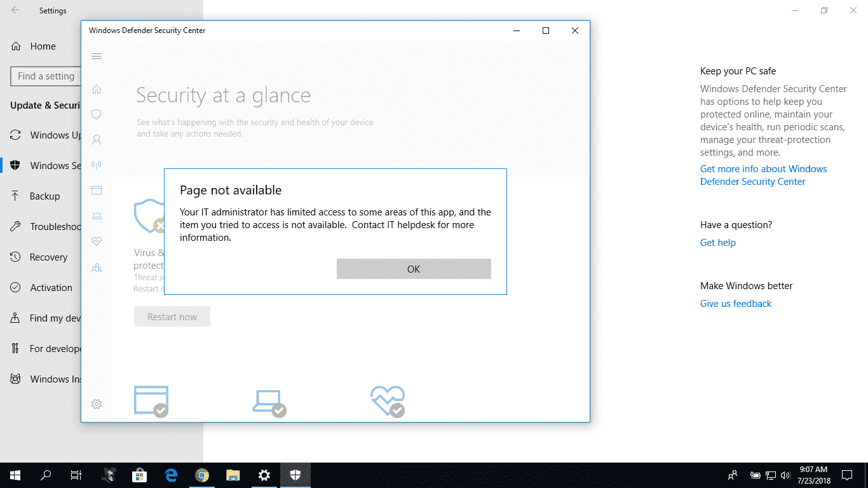Open the Windows Start menu
This screenshot has height=488, width=868.
tap(15, 475)
